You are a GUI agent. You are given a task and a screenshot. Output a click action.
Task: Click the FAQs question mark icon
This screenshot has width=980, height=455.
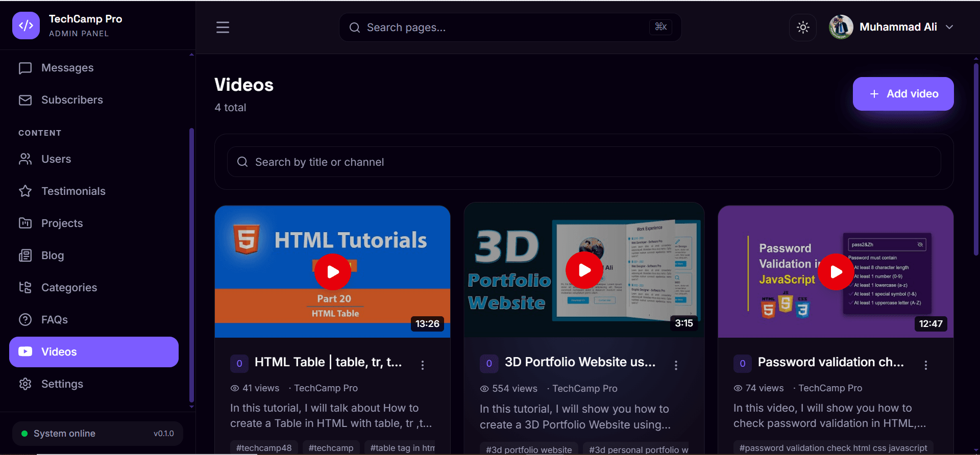click(x=25, y=320)
